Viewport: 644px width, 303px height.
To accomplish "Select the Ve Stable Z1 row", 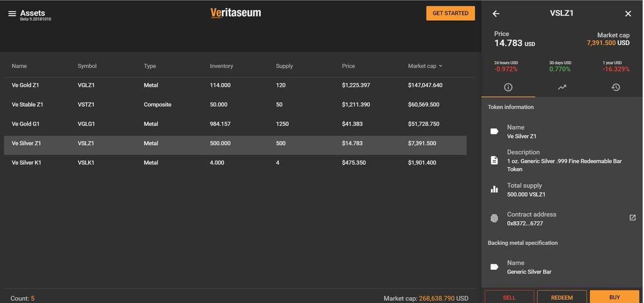I will tap(235, 104).
